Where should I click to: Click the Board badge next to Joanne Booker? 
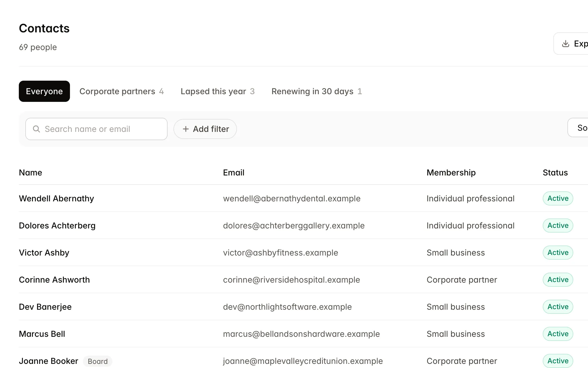point(98,361)
